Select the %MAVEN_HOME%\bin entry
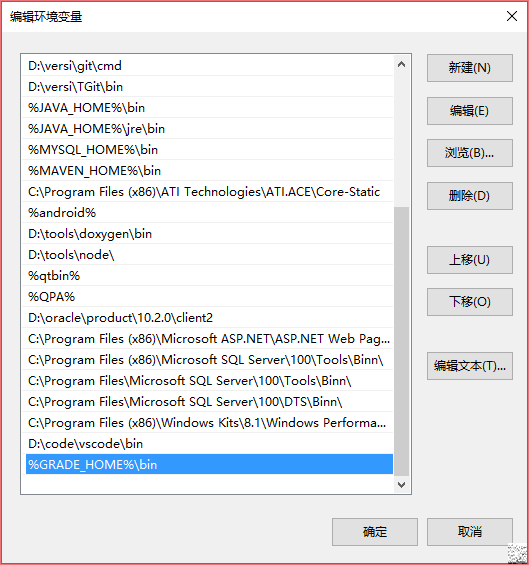This screenshot has width=529, height=565. tap(208, 171)
